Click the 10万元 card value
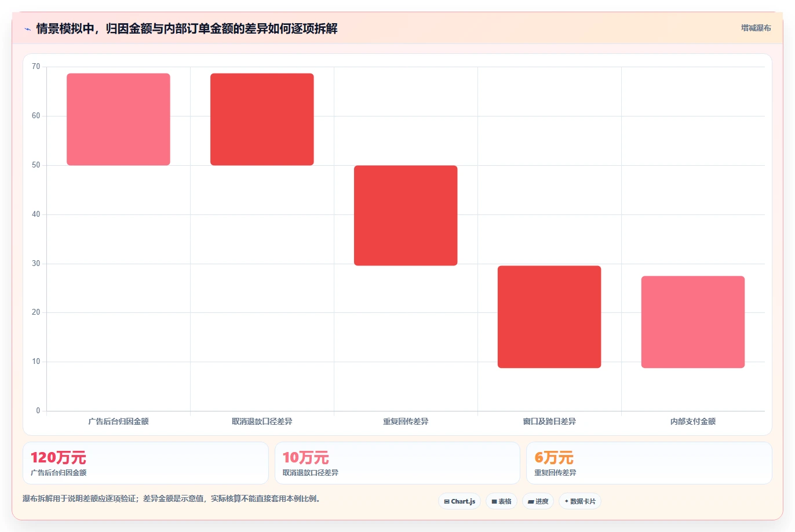The height and width of the screenshot is (532, 795). click(305, 458)
